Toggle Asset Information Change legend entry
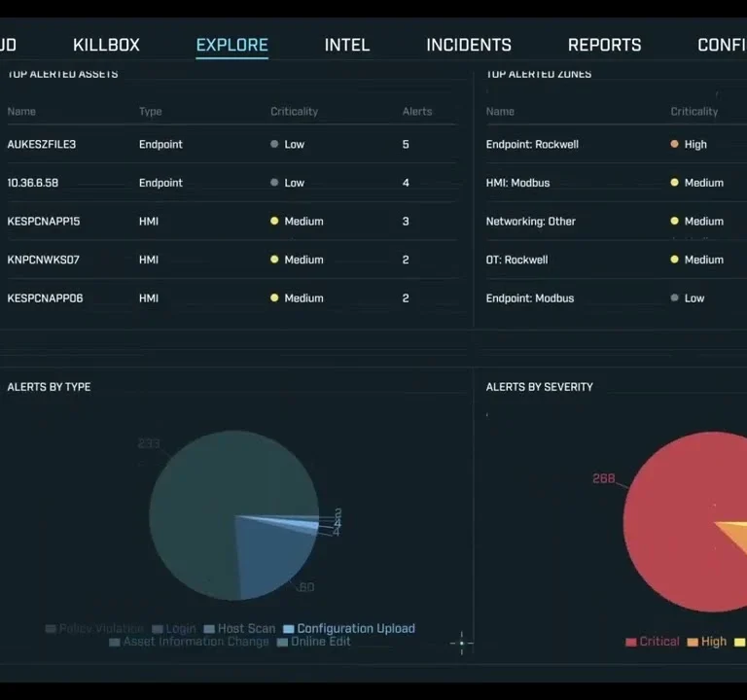The image size is (747, 700). [189, 642]
